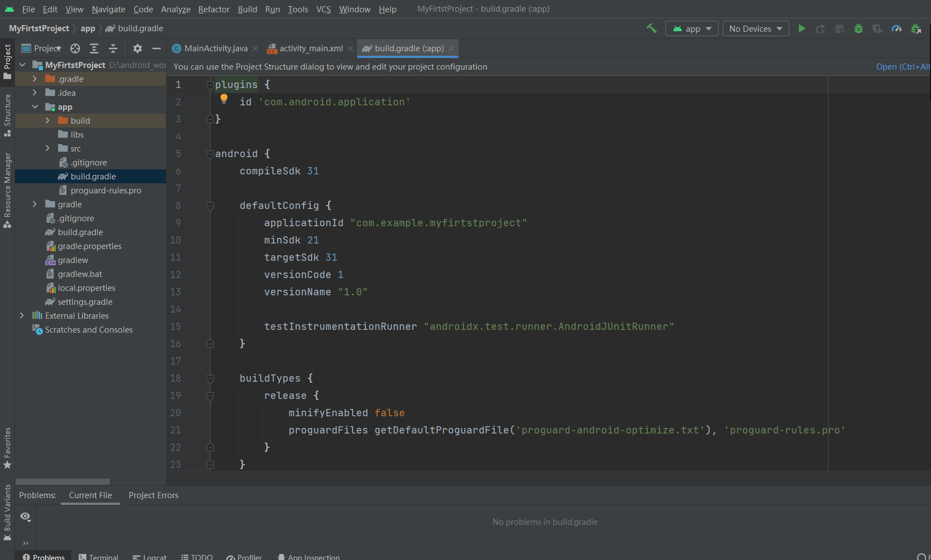Expand all items in the Project tree
931x560 pixels.
(x=94, y=48)
